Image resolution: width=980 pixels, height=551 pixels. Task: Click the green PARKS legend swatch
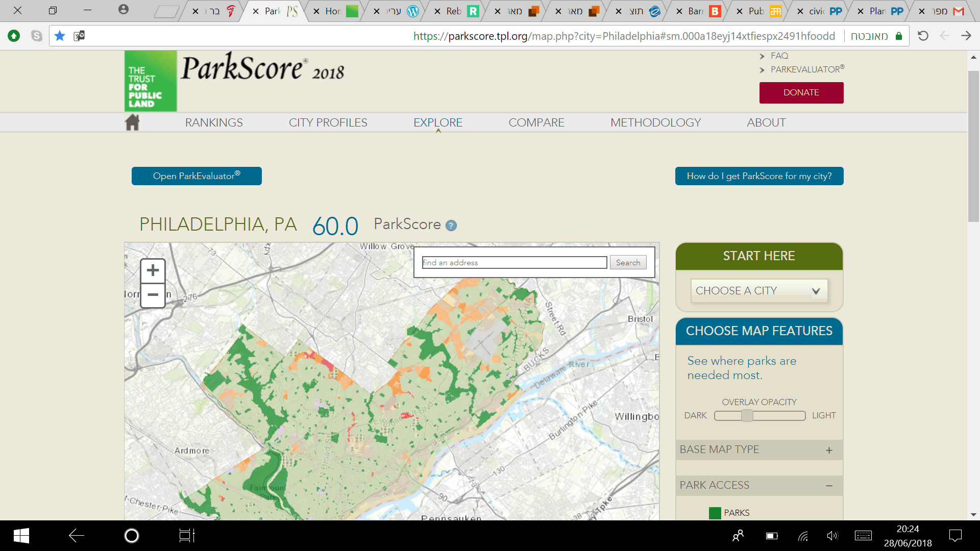(715, 513)
